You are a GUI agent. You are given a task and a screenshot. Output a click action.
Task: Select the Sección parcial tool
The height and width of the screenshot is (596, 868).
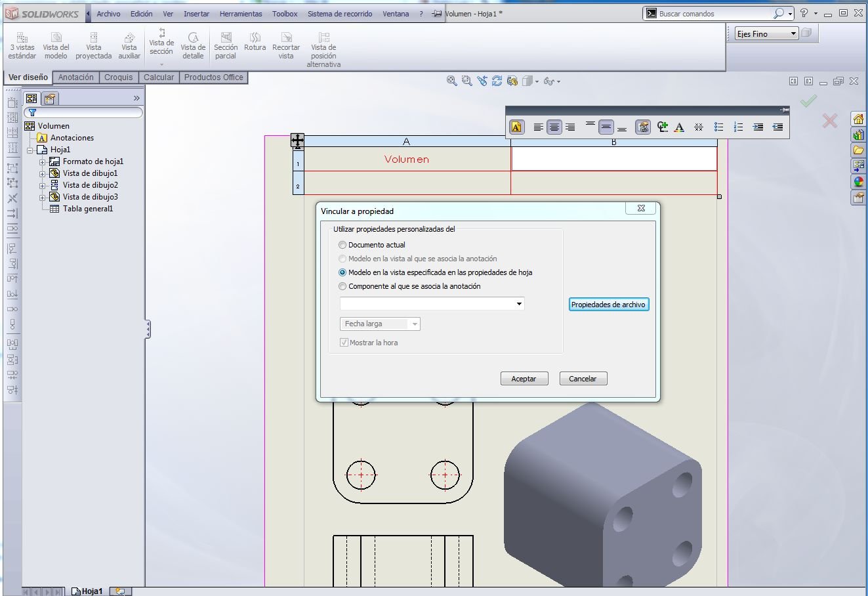point(226,47)
